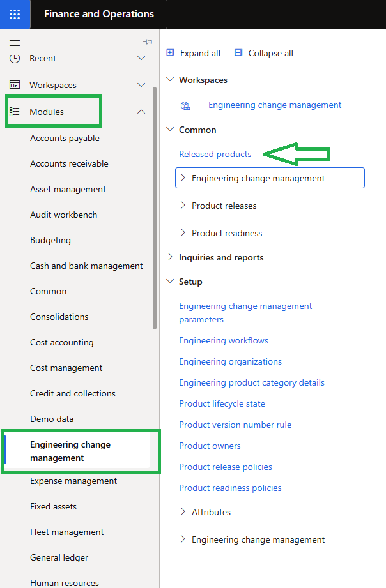This screenshot has width=386, height=588.
Task: Click the Expand all icon
Action: (170, 52)
